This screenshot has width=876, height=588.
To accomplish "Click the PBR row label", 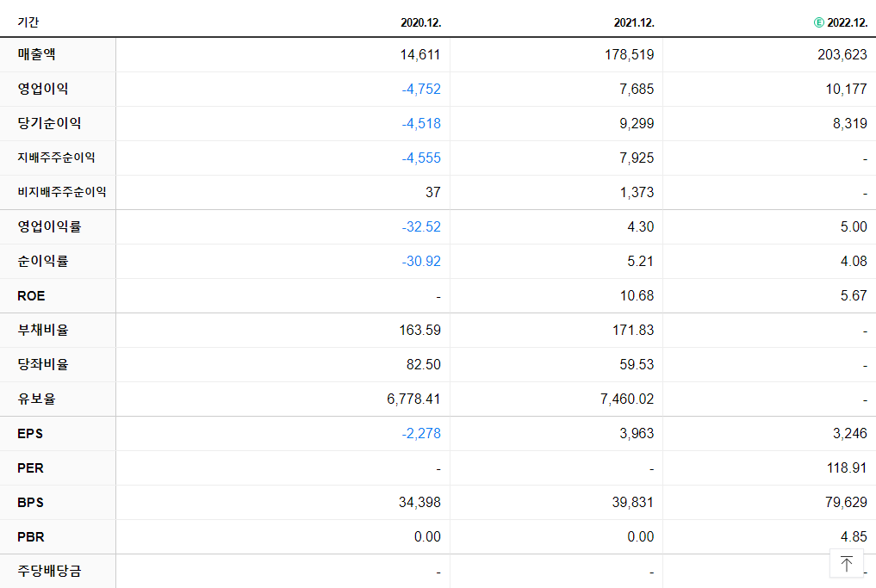I will [31, 537].
